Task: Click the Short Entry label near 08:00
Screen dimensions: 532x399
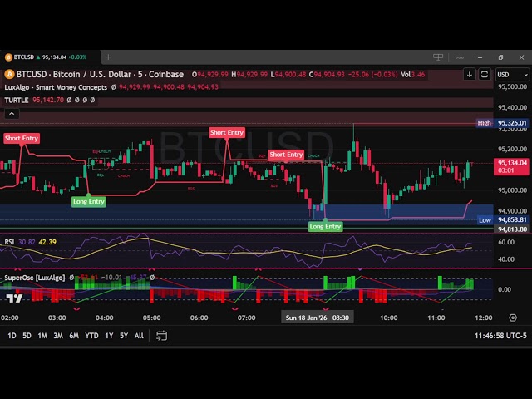Action: pyautogui.click(x=286, y=155)
